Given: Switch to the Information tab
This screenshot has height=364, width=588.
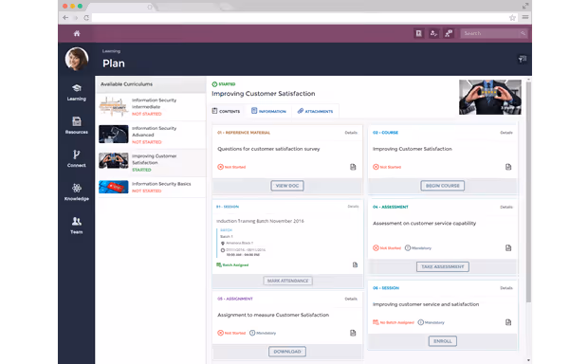Looking at the screenshot, I should point(268,111).
